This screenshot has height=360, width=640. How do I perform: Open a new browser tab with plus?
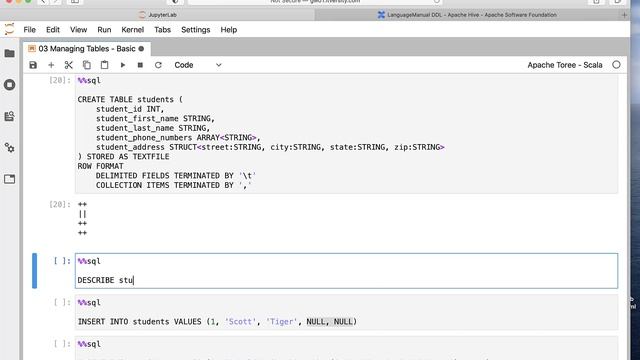[624, 15]
